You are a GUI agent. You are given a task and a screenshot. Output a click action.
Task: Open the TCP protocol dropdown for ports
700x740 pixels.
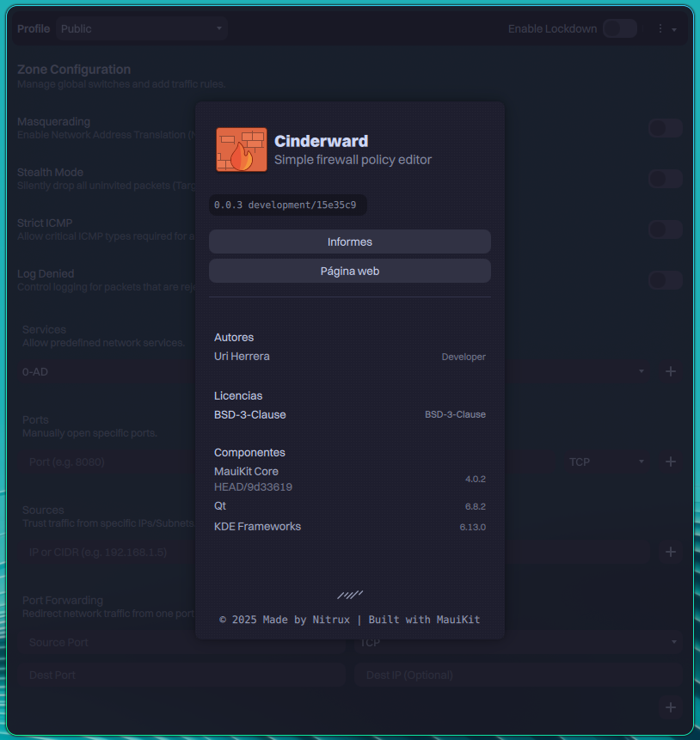(606, 462)
